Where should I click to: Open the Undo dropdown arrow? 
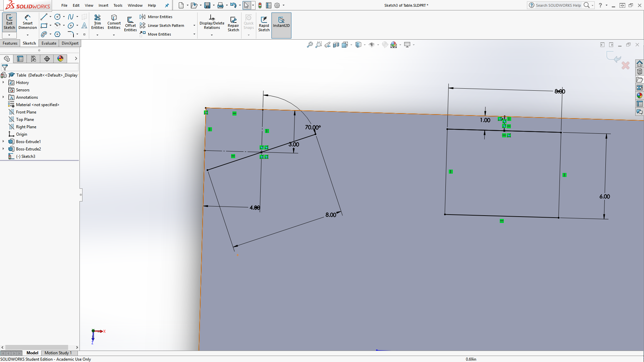click(x=239, y=5)
